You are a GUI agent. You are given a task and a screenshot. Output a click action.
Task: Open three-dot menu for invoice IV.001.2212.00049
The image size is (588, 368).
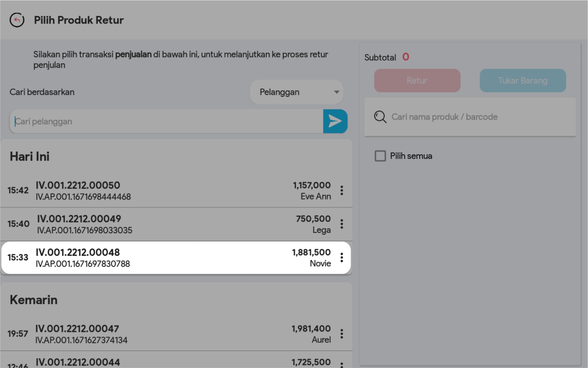click(341, 224)
